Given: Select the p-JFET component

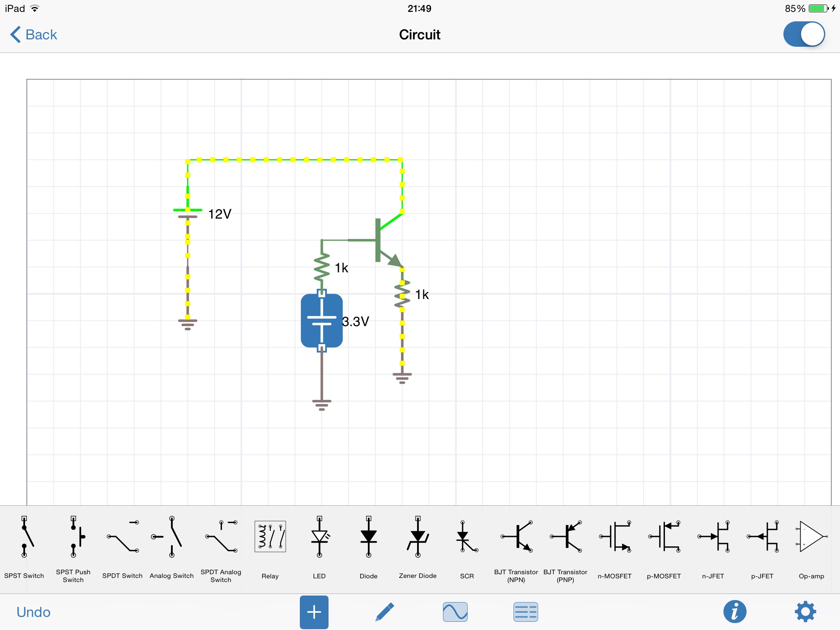Looking at the screenshot, I should [762, 537].
